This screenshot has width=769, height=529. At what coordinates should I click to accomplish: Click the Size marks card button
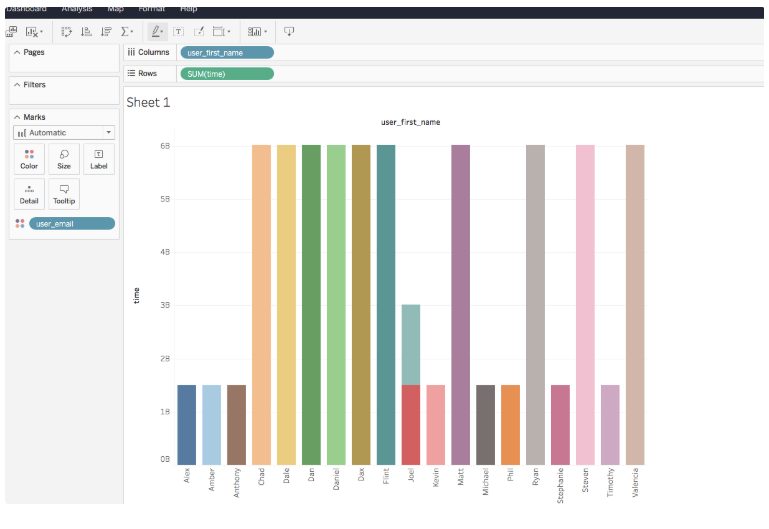64,159
